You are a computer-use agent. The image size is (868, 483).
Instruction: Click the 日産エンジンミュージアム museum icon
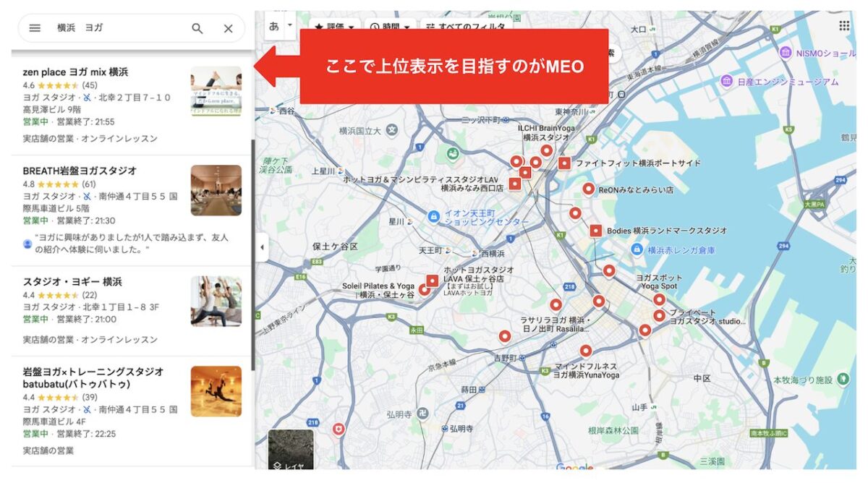727,81
